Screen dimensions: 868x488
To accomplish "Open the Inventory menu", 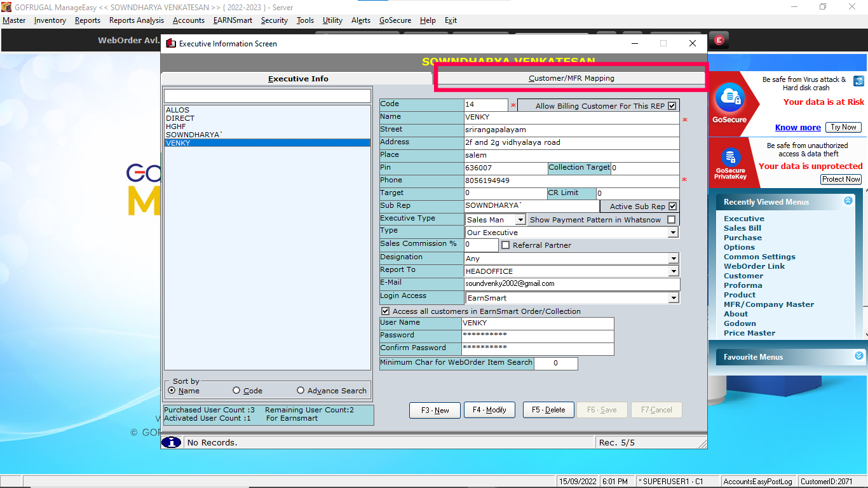I will [50, 20].
